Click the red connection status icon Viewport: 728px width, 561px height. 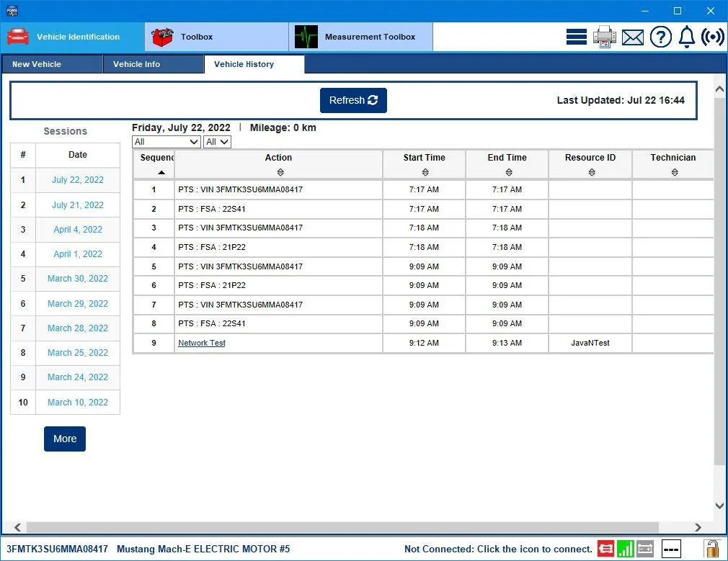pyautogui.click(x=605, y=549)
